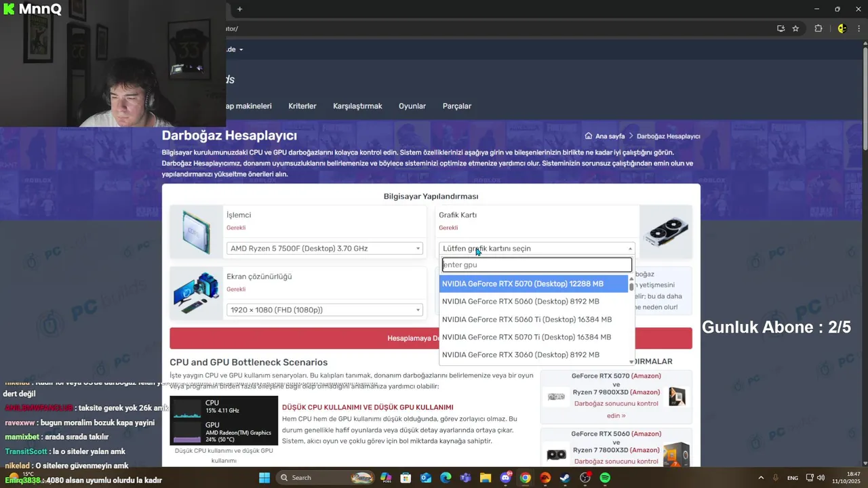Open the Oyunlar menu
Image resolution: width=868 pixels, height=488 pixels.
click(x=412, y=106)
